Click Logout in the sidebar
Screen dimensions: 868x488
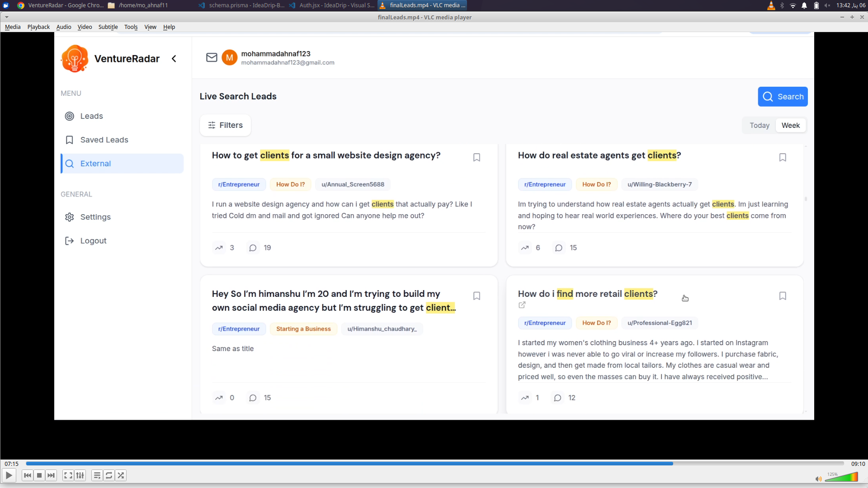click(x=93, y=240)
